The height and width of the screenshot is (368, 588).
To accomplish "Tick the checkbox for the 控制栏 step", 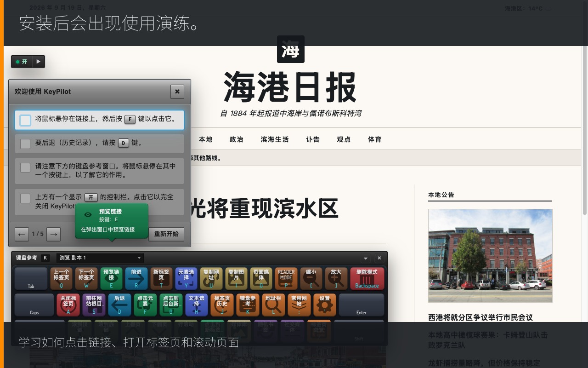I will [x=25, y=198].
